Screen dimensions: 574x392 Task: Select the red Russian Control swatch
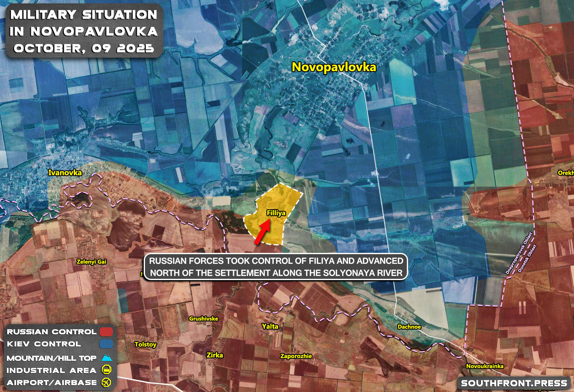click(x=106, y=332)
